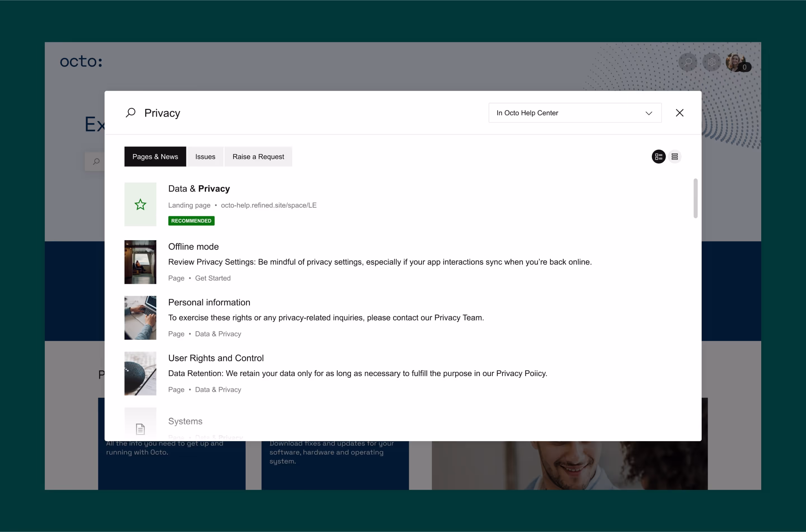Open the Data & Privacy result title
The height and width of the screenshot is (532, 806).
[x=199, y=189]
